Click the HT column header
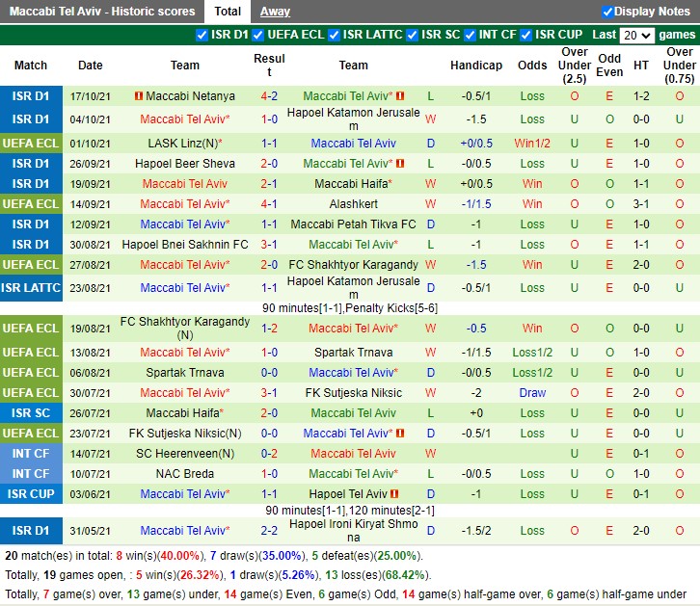The image size is (700, 606). pos(640,66)
